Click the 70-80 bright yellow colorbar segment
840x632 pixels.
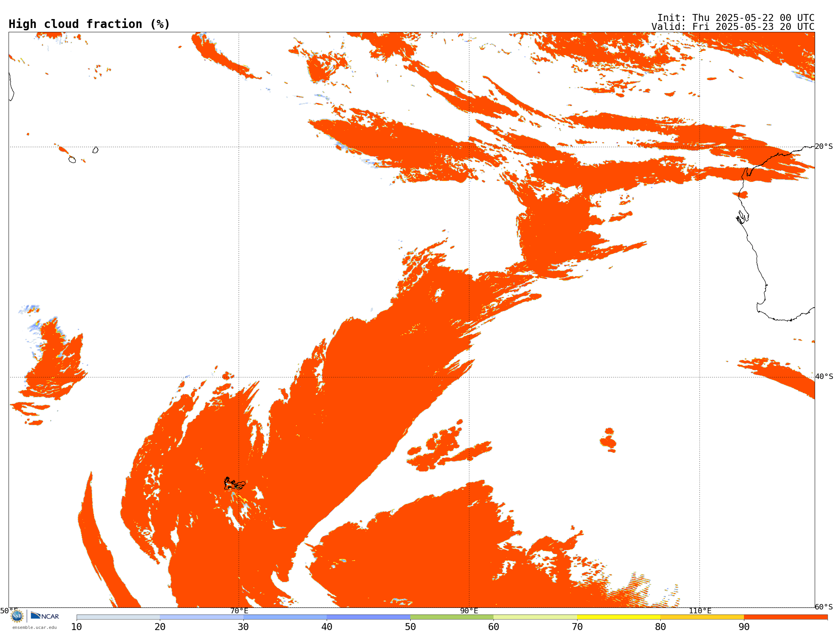(x=619, y=617)
